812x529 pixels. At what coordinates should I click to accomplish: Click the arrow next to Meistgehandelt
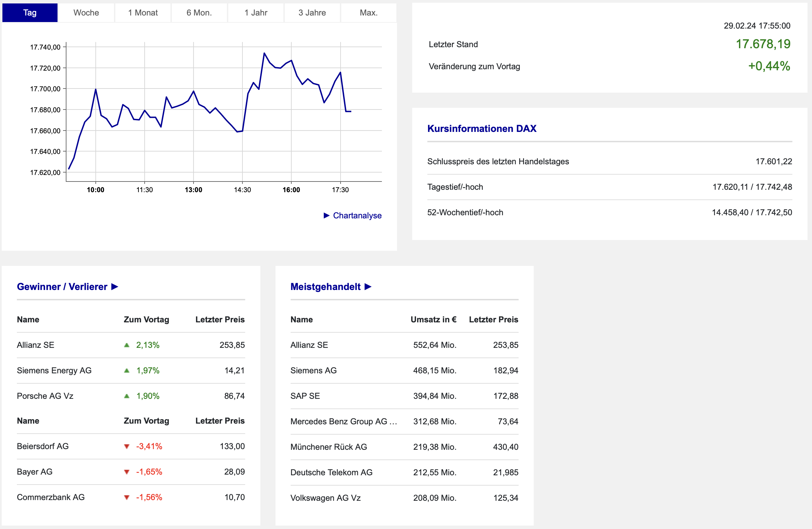coord(368,287)
